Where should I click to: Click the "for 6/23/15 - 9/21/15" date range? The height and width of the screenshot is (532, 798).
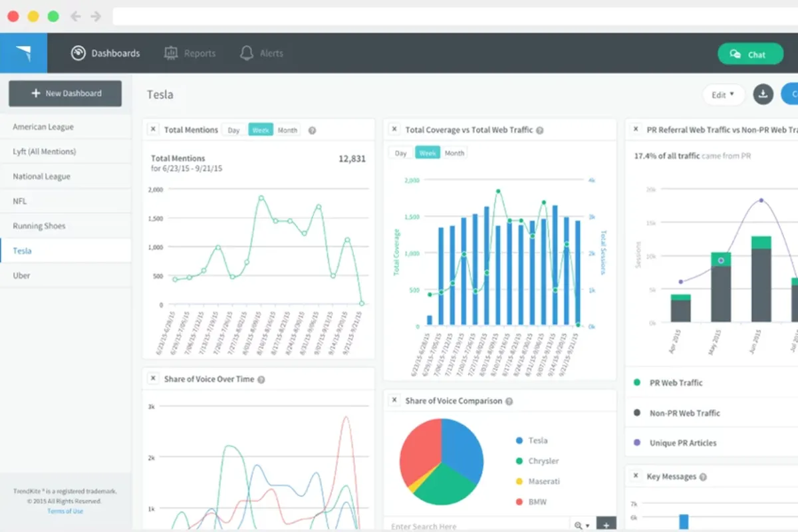[x=187, y=169]
